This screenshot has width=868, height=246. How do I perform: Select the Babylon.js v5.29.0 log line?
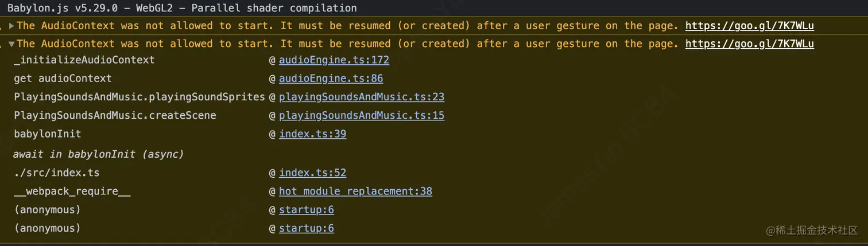coord(181,8)
